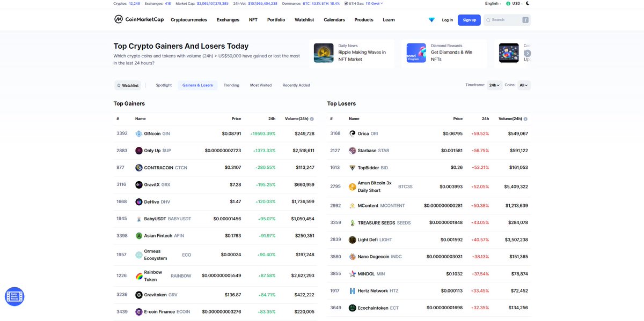Open the diamond rewards icon in header
This screenshot has width=644, height=321.
point(431,20)
